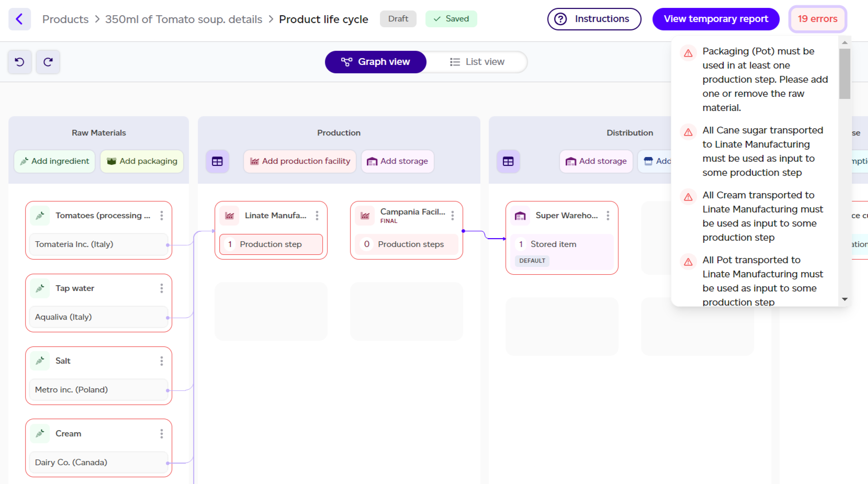Click the FINAL label under Campania Facility
868x484 pixels.
tap(389, 221)
